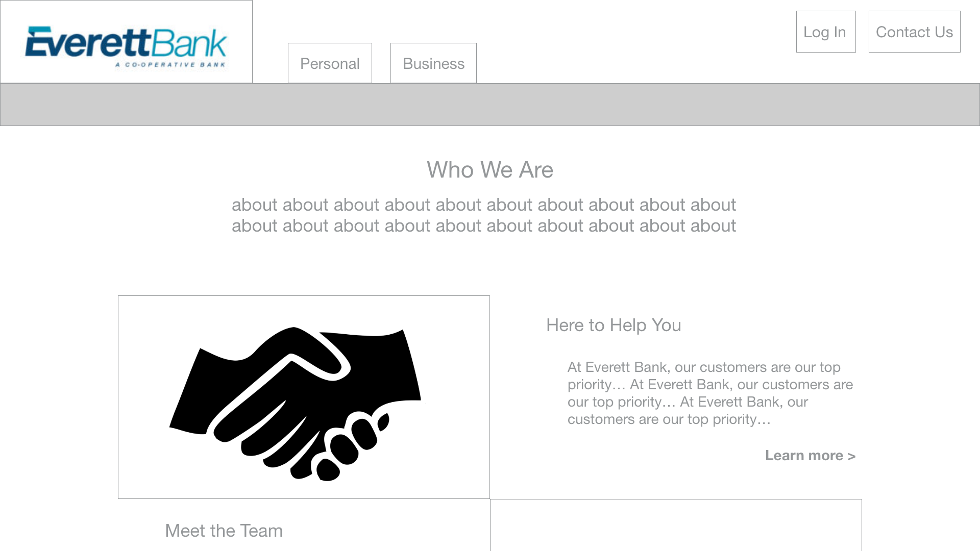
Task: Click the teal word Bank in the logo
Action: (189, 43)
